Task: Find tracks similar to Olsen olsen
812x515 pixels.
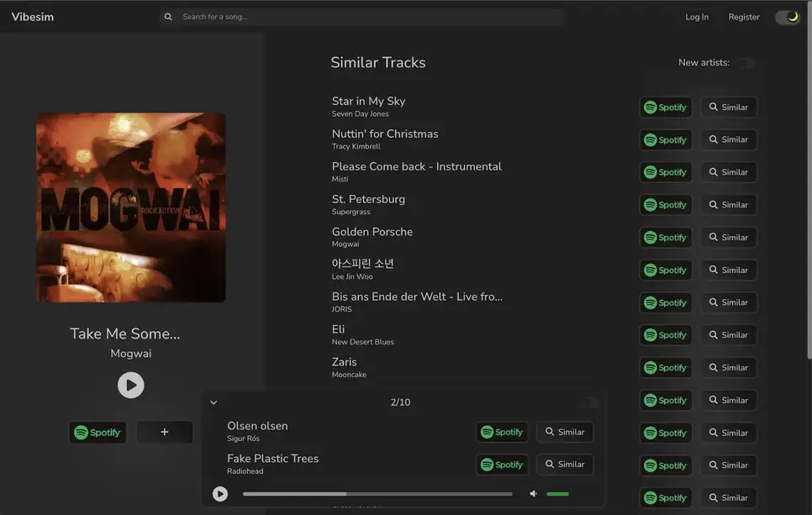Action: pos(565,432)
